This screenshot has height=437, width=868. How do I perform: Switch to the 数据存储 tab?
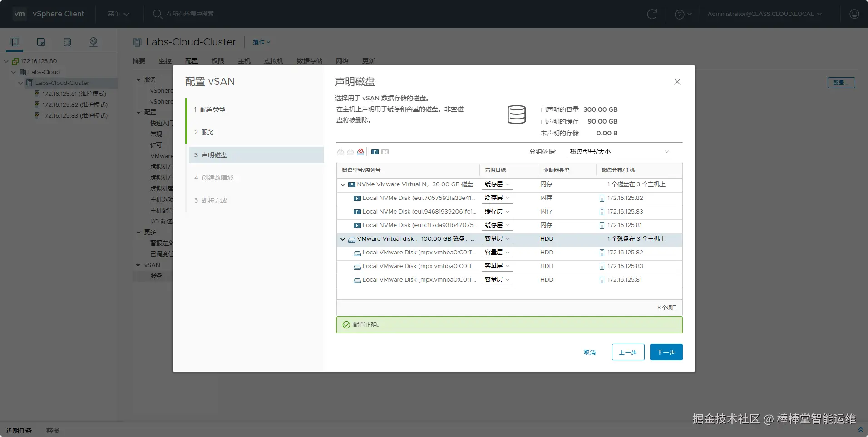[x=310, y=61]
